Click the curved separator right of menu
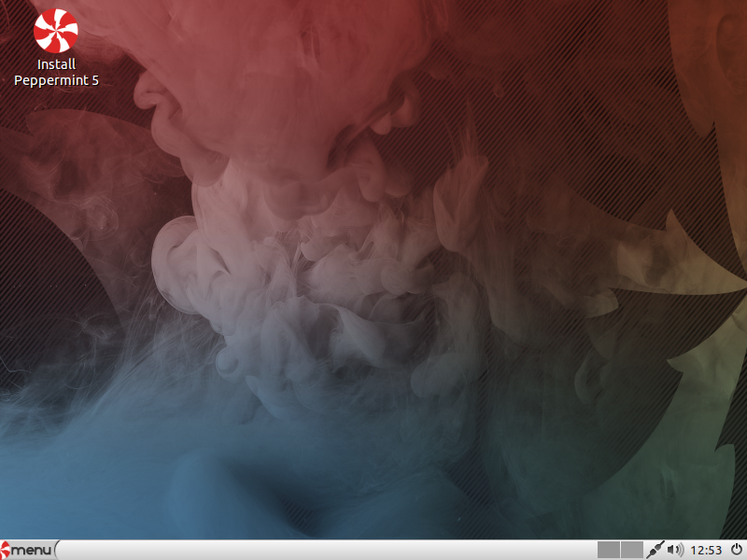This screenshot has height=560, width=747. pos(58,550)
